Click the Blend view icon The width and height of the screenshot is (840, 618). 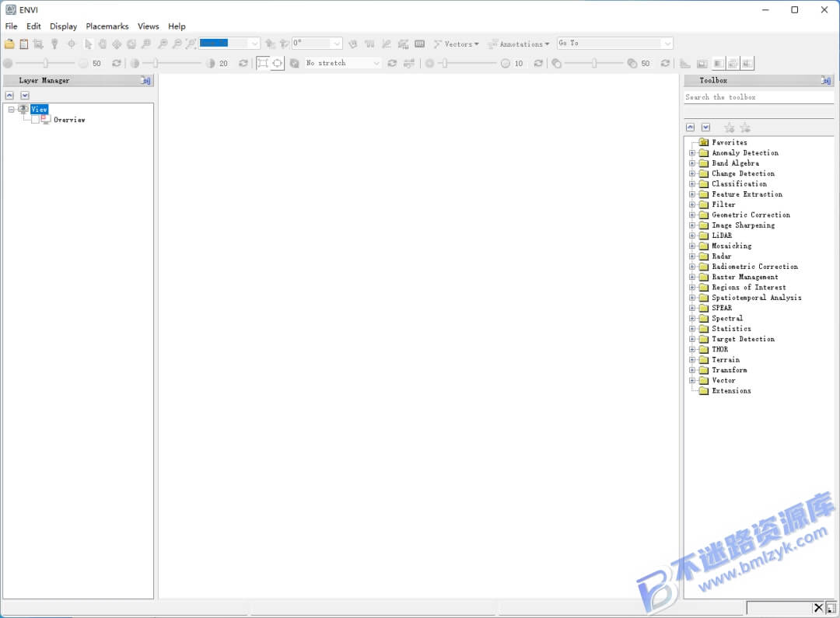(x=719, y=64)
